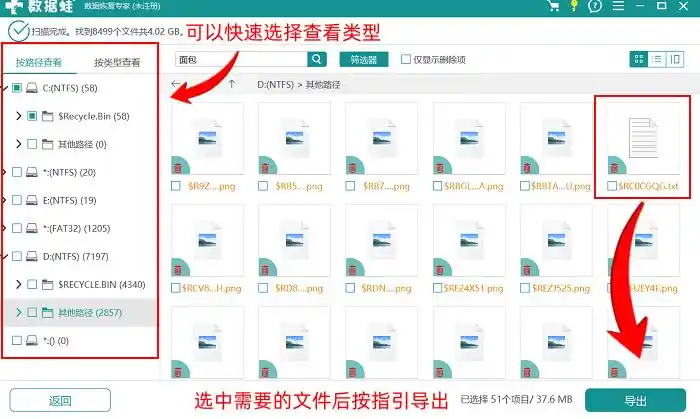700x419 pixels.
Task: Tick checkbox for $RECYCLE.BIN (4340)
Action: pyautogui.click(x=32, y=284)
